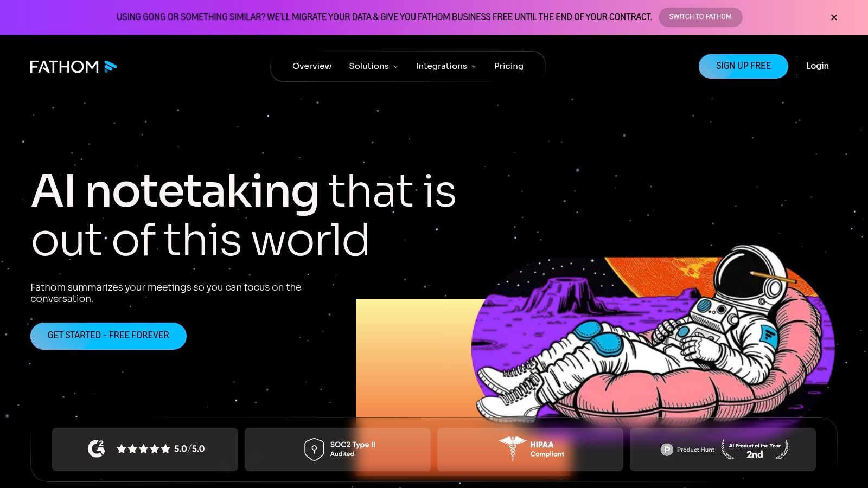Viewport: 868px width, 488px height.
Task: Click the Gong migration banner text
Action: click(x=384, y=17)
